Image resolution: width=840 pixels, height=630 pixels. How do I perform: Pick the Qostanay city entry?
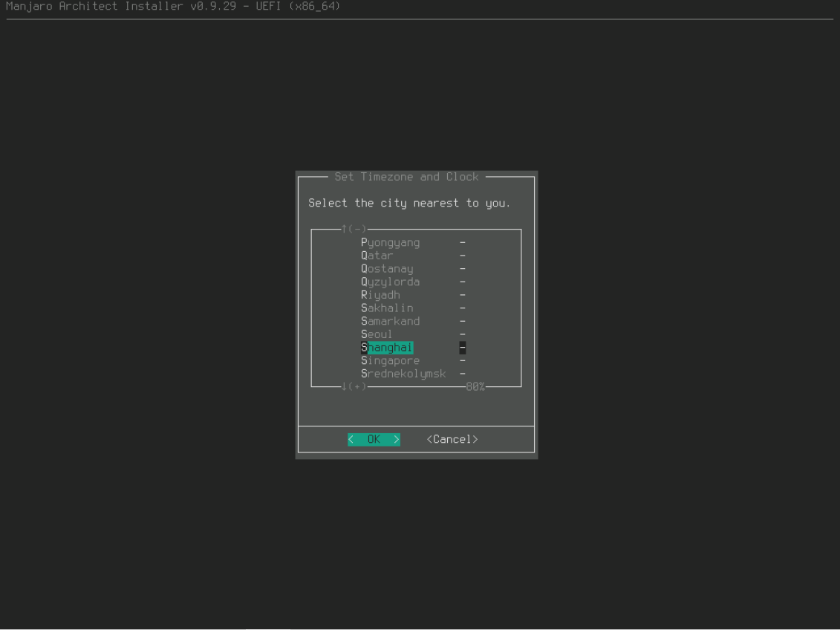pos(387,269)
